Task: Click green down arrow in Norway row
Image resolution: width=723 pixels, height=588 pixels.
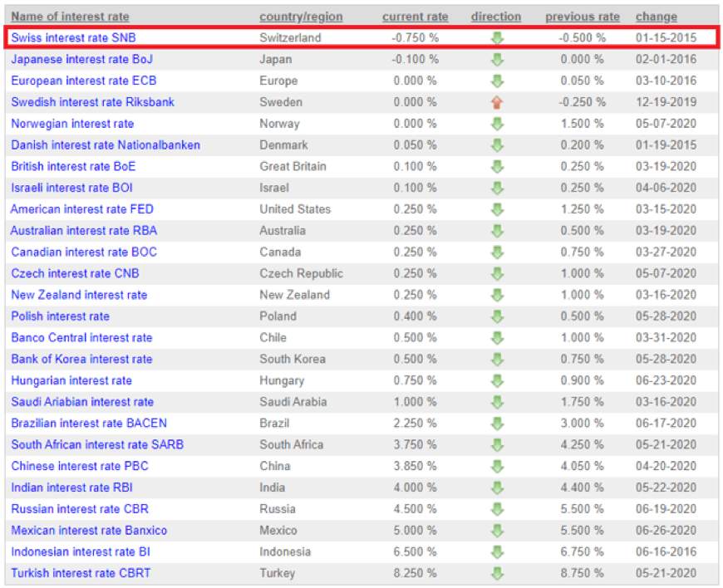Action: point(497,124)
